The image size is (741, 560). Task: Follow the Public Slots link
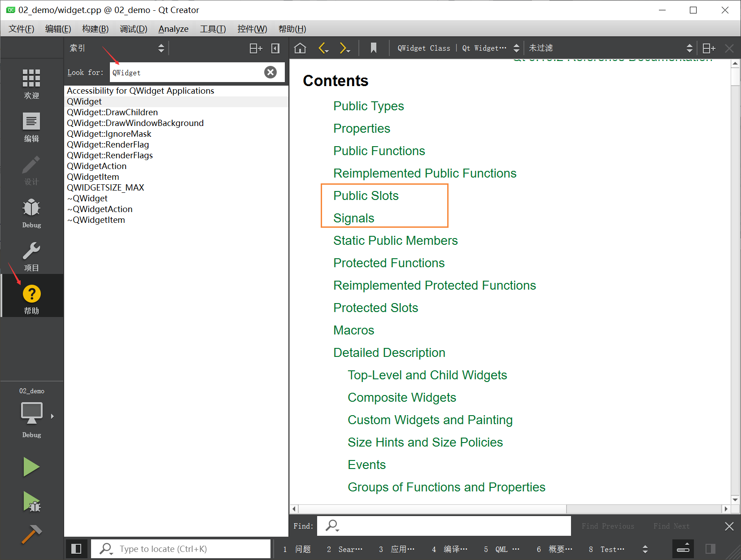pos(366,195)
